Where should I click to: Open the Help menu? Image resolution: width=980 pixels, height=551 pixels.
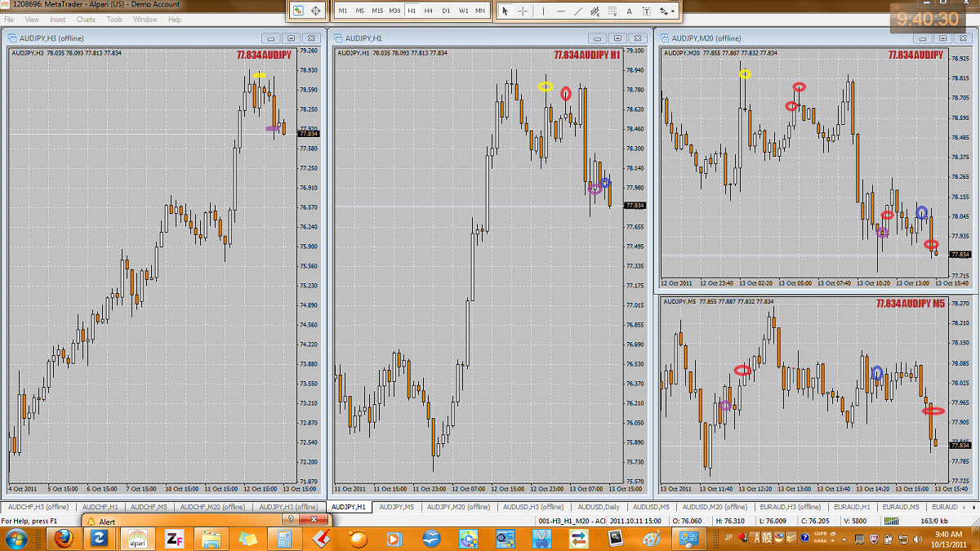(x=175, y=19)
